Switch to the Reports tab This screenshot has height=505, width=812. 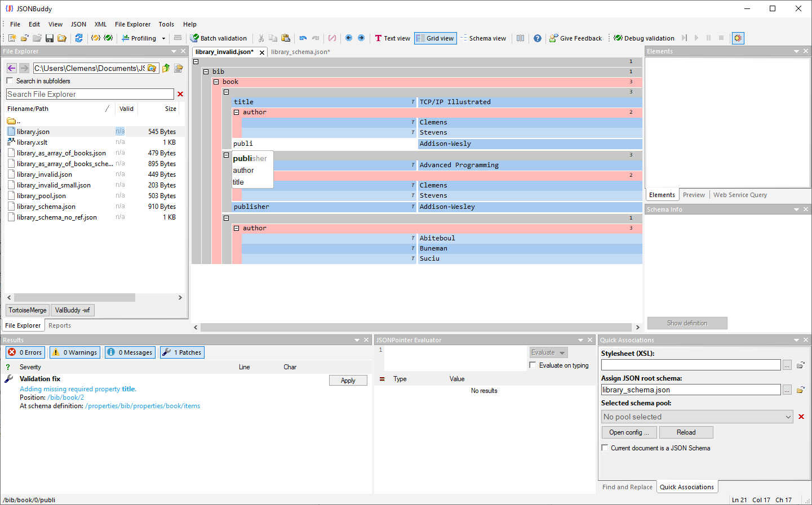[x=60, y=325]
